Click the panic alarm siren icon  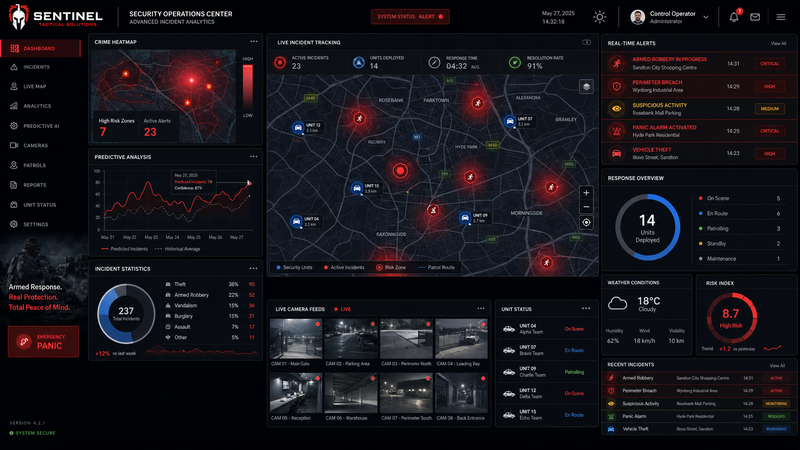click(x=616, y=131)
